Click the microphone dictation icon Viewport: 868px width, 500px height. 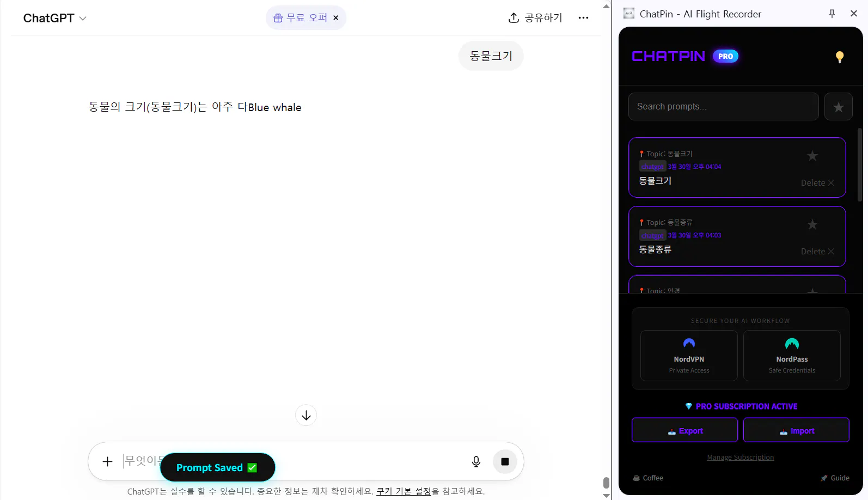476,462
